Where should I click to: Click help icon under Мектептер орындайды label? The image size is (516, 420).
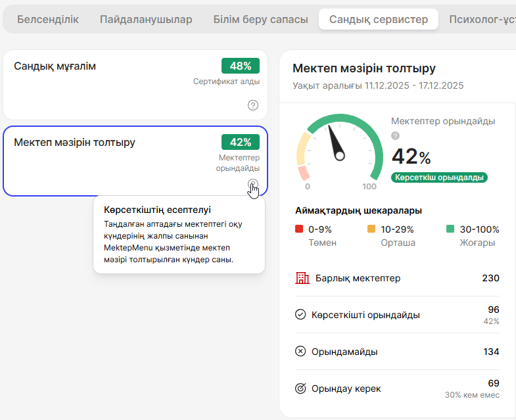click(395, 136)
